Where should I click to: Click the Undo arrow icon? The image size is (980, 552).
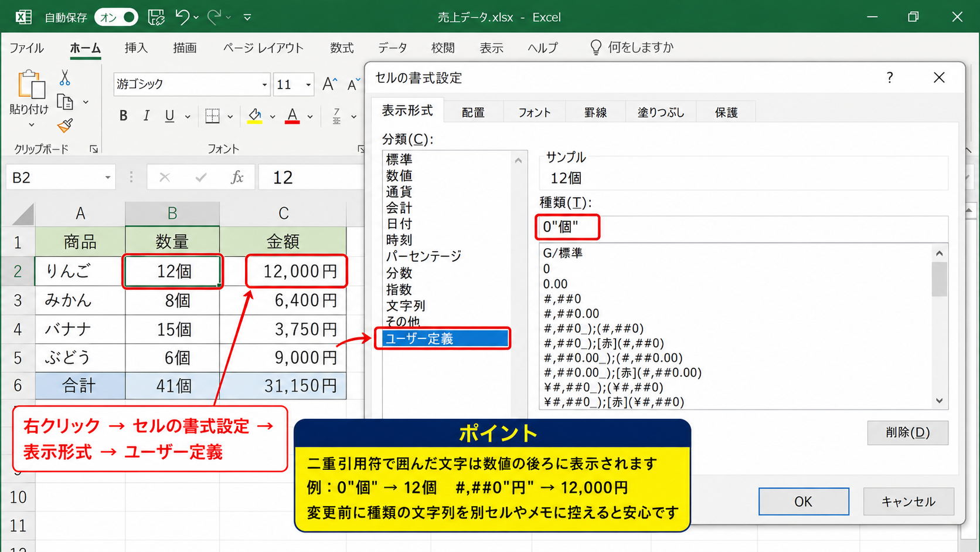(182, 17)
